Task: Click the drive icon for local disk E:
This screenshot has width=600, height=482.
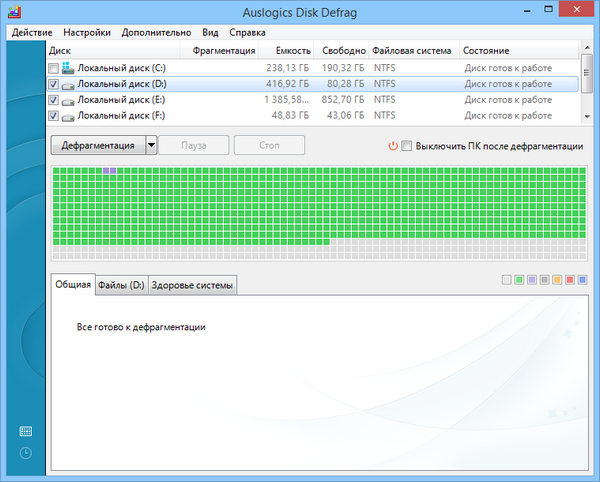Action: click(68, 101)
